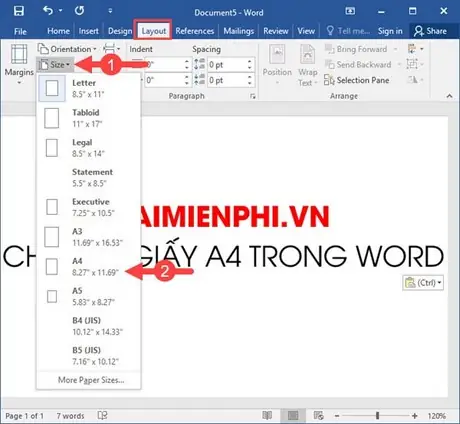This screenshot has height=424, width=460.
Task: Choose Executive 7.25" x 10.5" paper size
Action: tap(89, 207)
